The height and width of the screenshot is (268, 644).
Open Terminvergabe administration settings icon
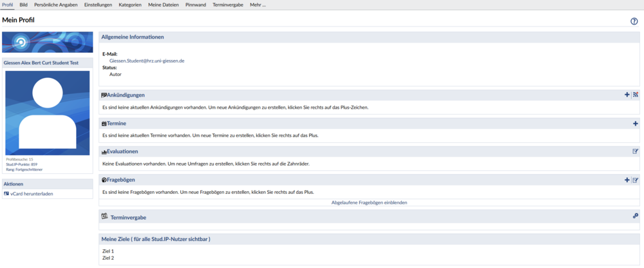click(636, 216)
